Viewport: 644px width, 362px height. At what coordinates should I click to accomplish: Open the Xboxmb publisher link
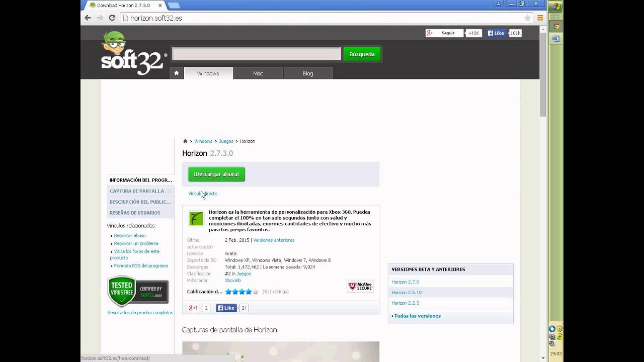(233, 281)
